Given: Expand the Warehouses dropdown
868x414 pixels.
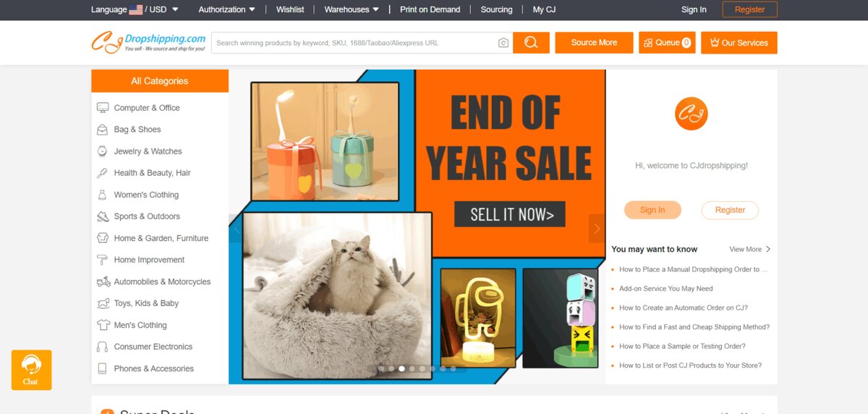Looking at the screenshot, I should pyautogui.click(x=352, y=9).
